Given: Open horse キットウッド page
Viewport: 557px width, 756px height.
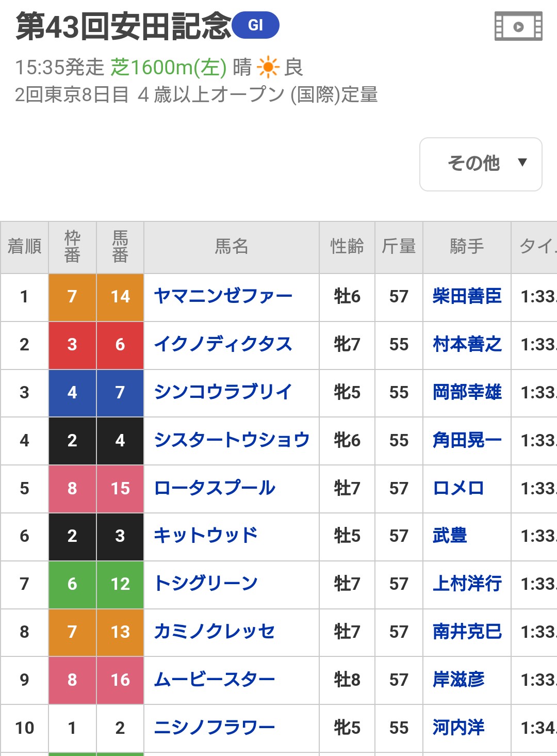Looking at the screenshot, I should (x=206, y=536).
